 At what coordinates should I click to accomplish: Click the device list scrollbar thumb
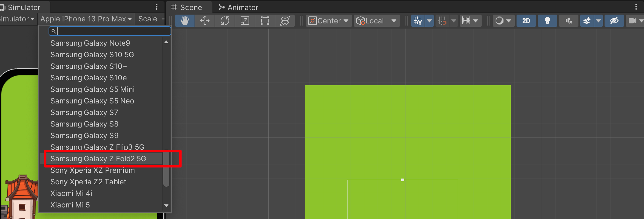[x=166, y=169]
